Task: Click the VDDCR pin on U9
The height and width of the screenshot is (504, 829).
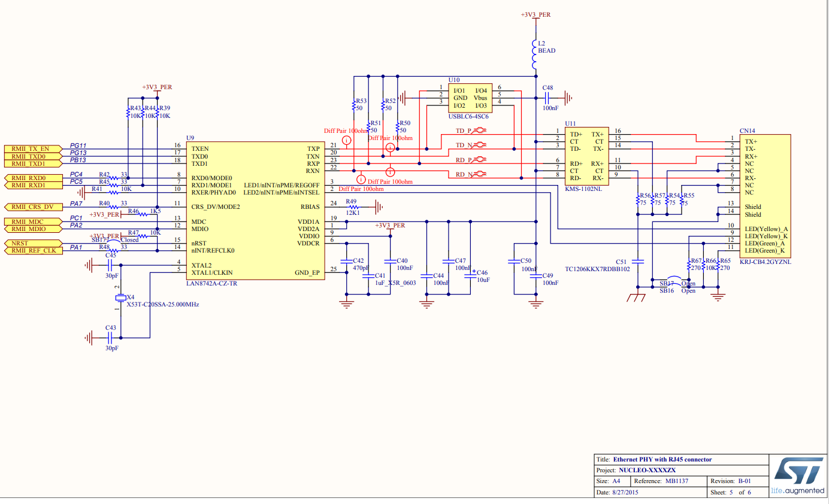Action: pos(308,243)
